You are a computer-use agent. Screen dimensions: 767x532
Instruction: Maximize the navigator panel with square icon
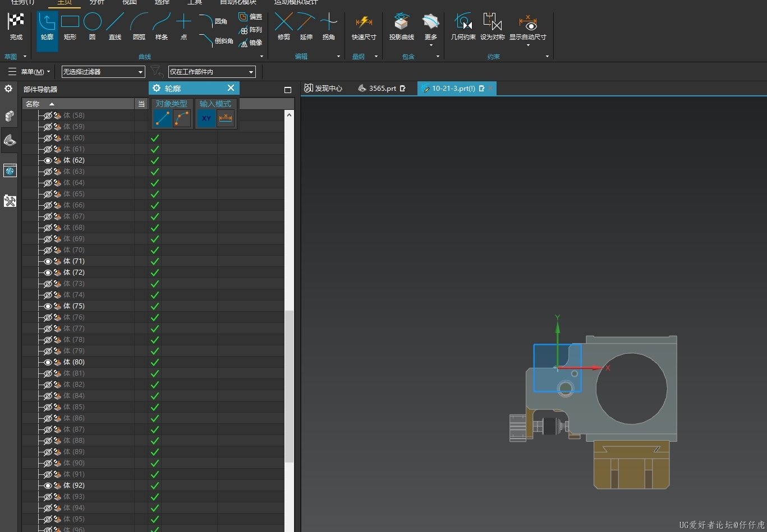click(288, 90)
